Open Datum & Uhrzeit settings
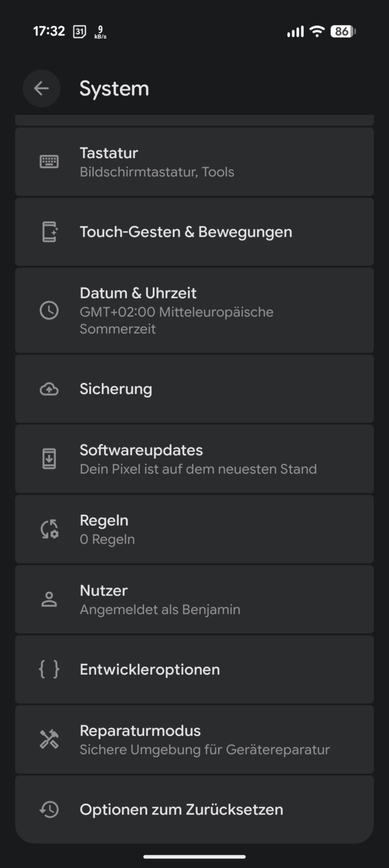Viewport: 389px width, 868px height. [194, 311]
